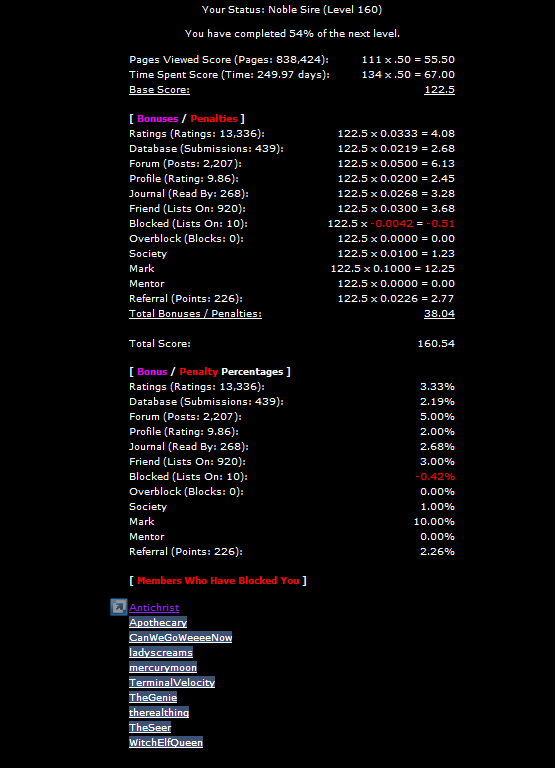The width and height of the screenshot is (557, 768).
Task: Open the Antichrist profile link
Action: point(154,607)
